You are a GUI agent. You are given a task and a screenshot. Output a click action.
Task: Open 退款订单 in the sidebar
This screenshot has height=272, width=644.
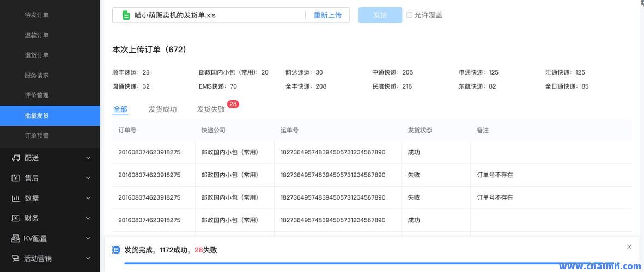pos(50,35)
